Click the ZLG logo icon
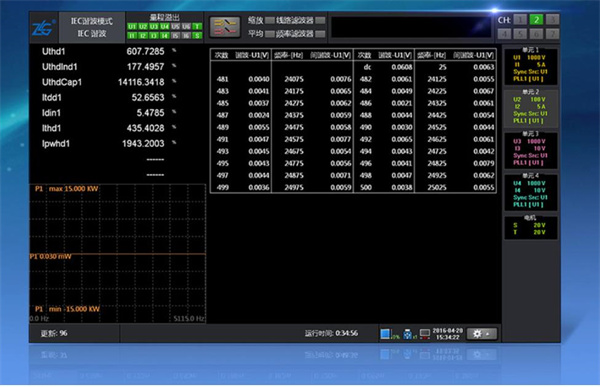The width and height of the screenshot is (600, 387). tap(43, 28)
